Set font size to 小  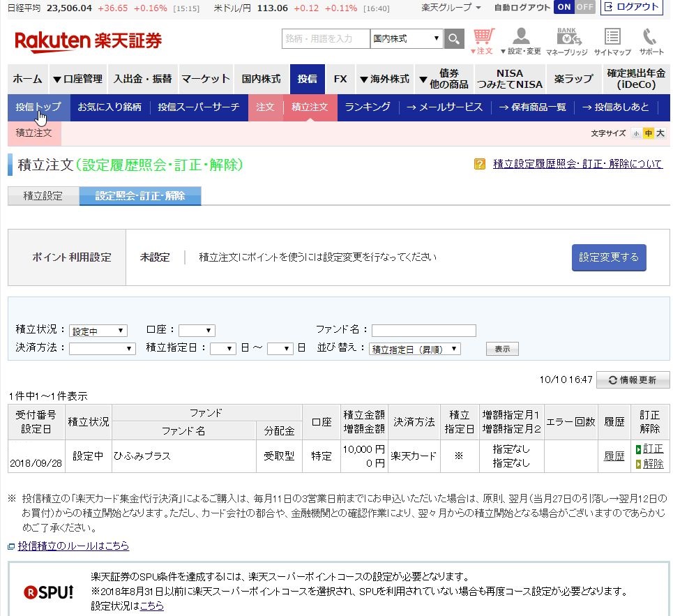tap(636, 133)
